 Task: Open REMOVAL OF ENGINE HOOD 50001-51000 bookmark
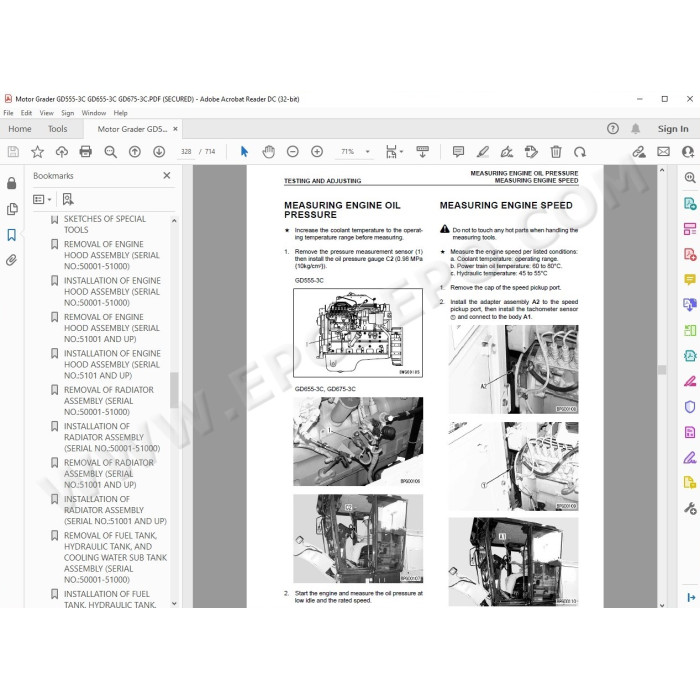pyautogui.click(x=112, y=255)
